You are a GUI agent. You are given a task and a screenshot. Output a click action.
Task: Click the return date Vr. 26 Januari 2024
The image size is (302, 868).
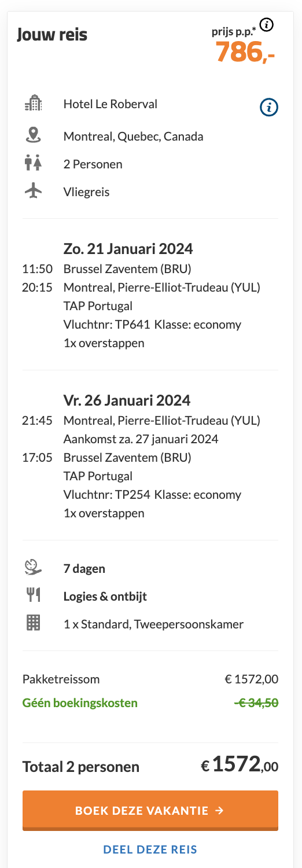coord(127,400)
